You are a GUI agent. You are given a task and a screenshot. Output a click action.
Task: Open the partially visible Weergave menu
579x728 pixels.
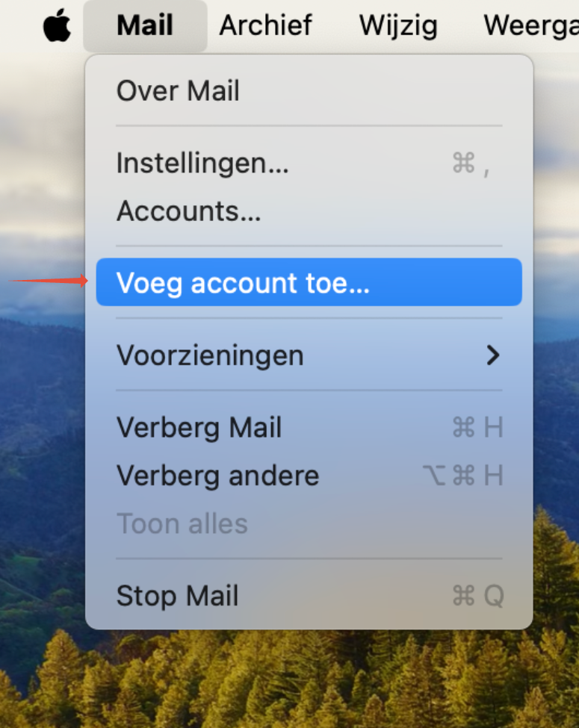click(x=531, y=25)
